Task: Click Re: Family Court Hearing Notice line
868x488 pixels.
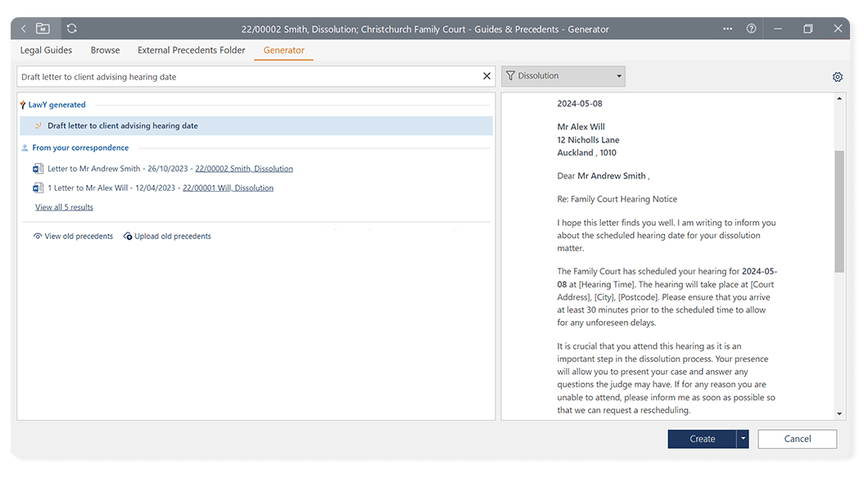Action: point(617,199)
